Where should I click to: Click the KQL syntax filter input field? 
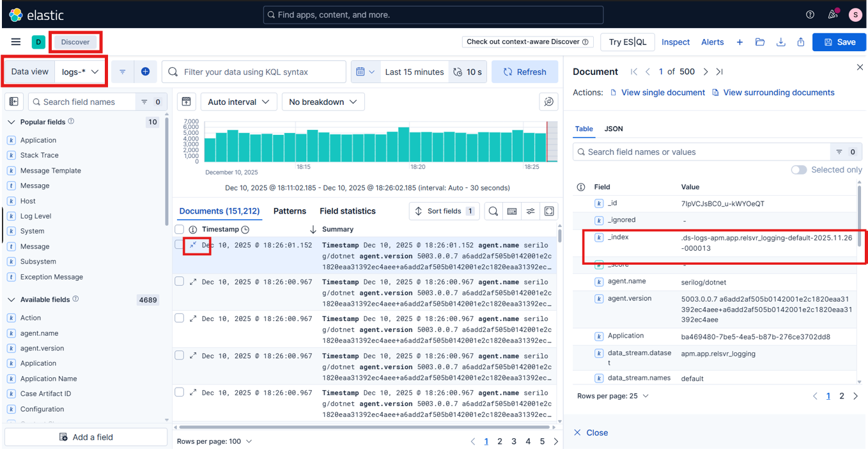256,71
